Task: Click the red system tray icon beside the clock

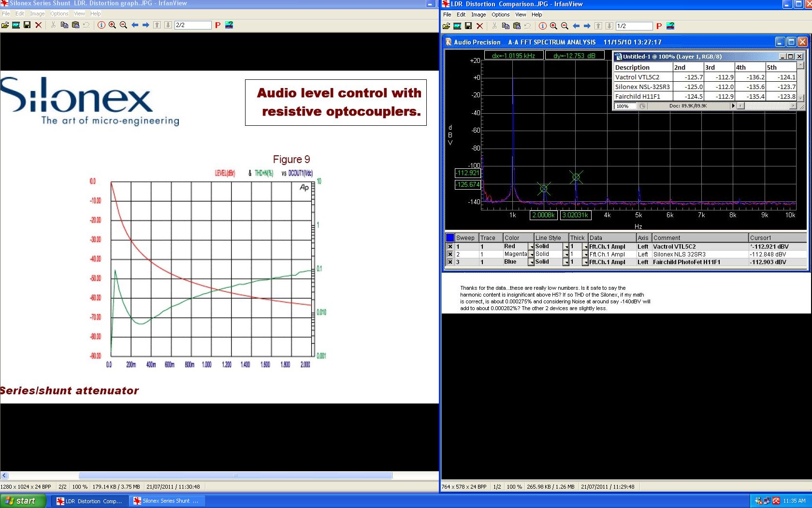Action: [x=776, y=501]
